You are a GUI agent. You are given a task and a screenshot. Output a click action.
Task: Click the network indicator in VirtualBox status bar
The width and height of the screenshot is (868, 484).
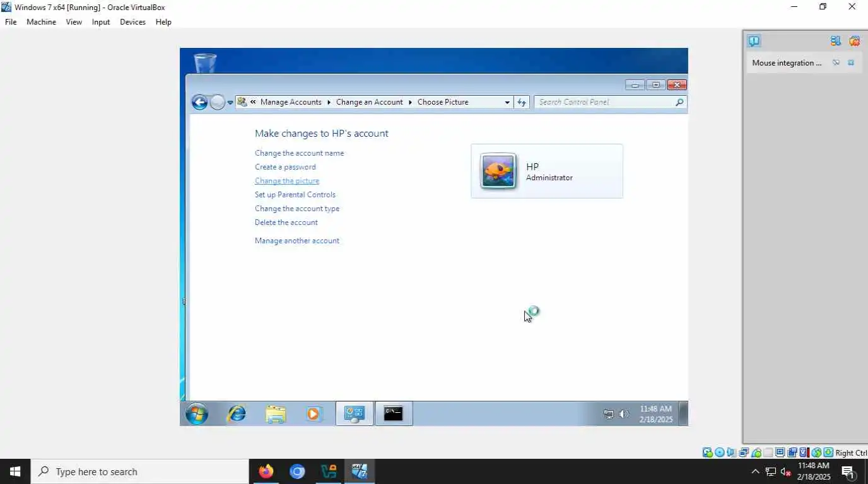click(x=744, y=452)
